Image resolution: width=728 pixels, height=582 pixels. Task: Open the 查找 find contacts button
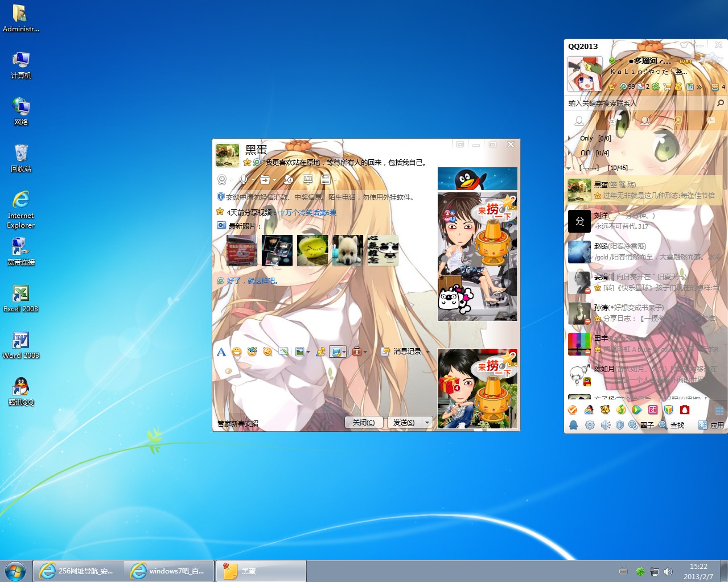click(672, 425)
